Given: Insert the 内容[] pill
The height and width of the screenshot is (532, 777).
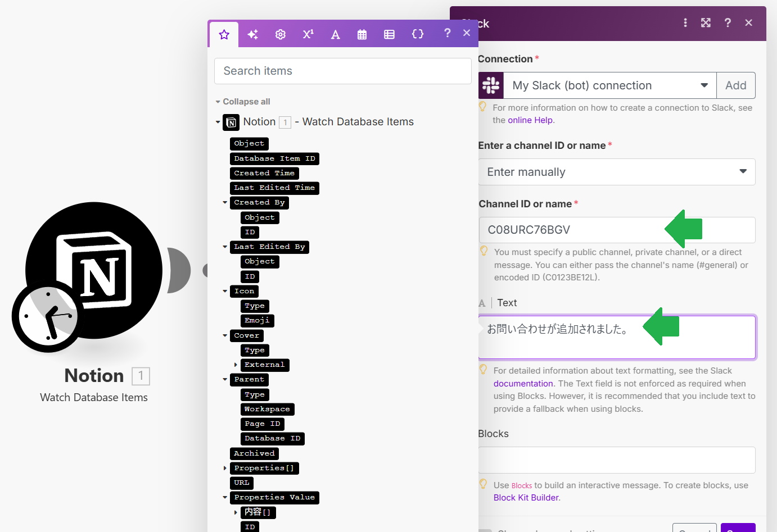Looking at the screenshot, I should click(258, 512).
